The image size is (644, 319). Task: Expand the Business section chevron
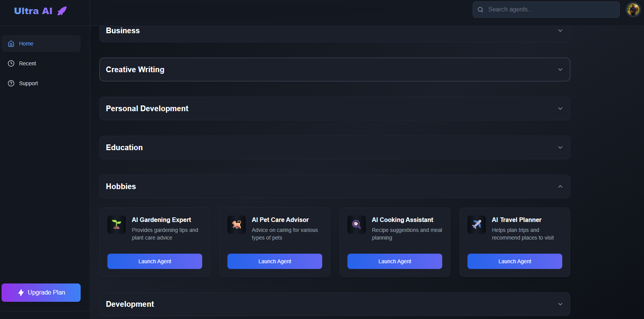click(x=560, y=31)
